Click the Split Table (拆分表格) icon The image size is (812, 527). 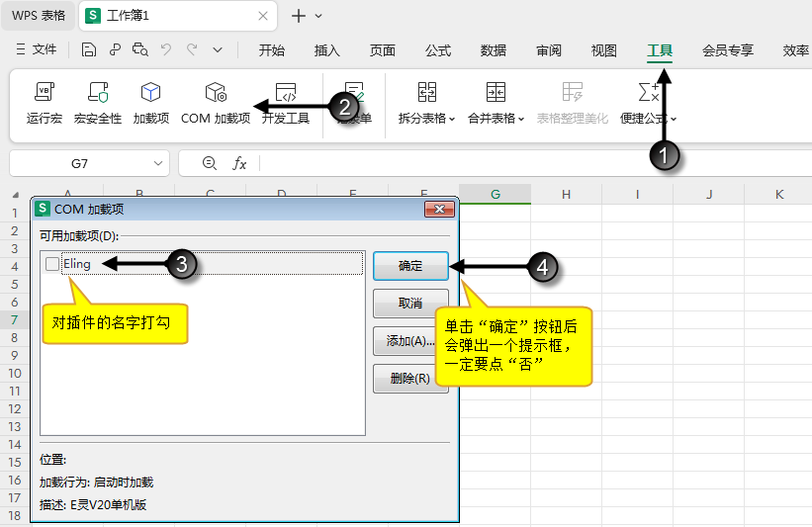427,92
